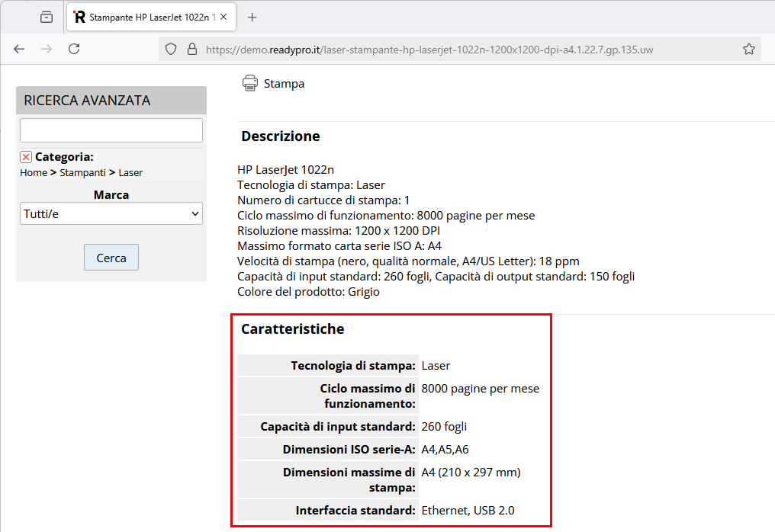Open a new tab with the plus icon
Viewport: 775px width, 532px height.
pyautogui.click(x=252, y=18)
